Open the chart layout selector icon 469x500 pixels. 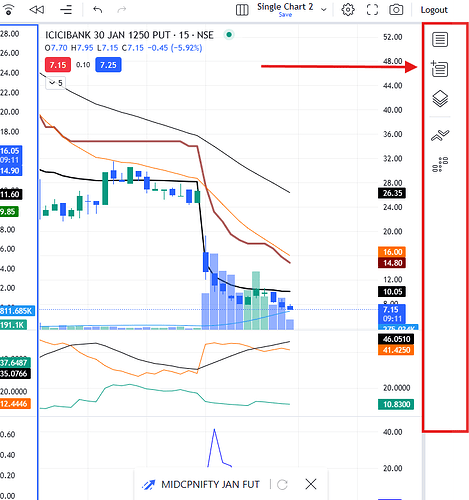tap(242, 10)
